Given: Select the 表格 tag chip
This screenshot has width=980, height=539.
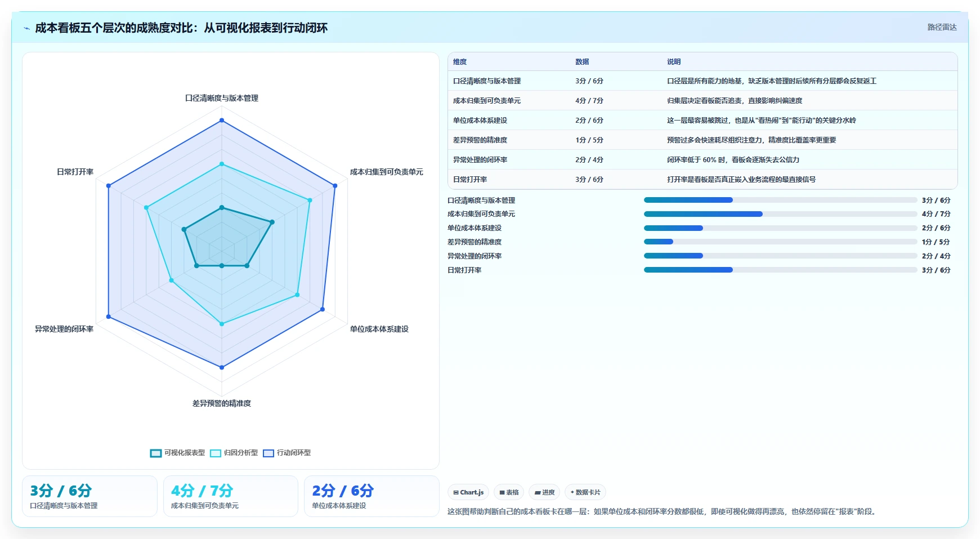Looking at the screenshot, I should 509,492.
